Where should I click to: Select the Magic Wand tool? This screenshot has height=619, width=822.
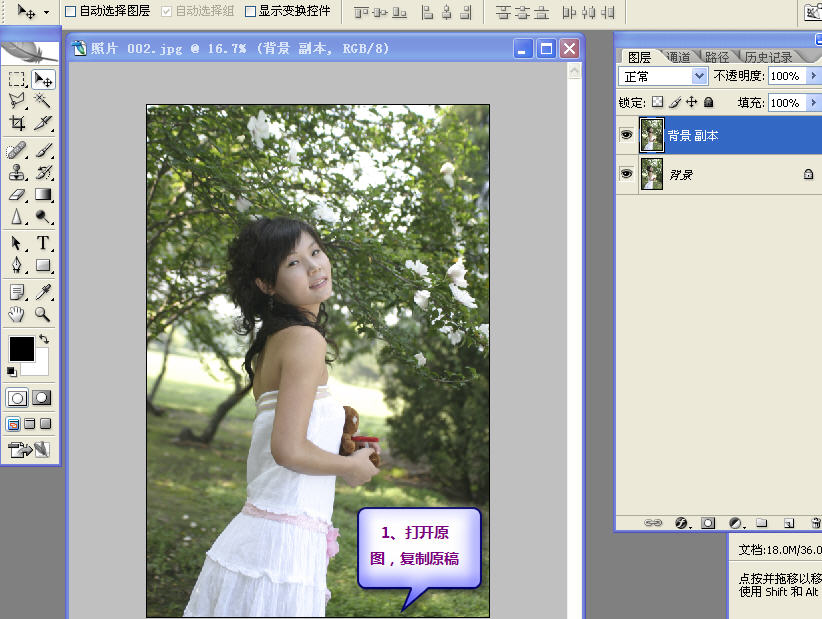tap(43, 100)
